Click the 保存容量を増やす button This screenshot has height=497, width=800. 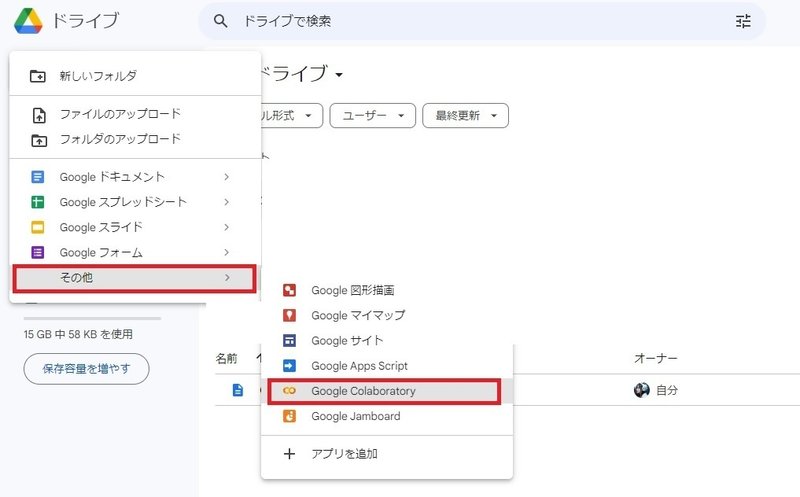click(x=86, y=368)
